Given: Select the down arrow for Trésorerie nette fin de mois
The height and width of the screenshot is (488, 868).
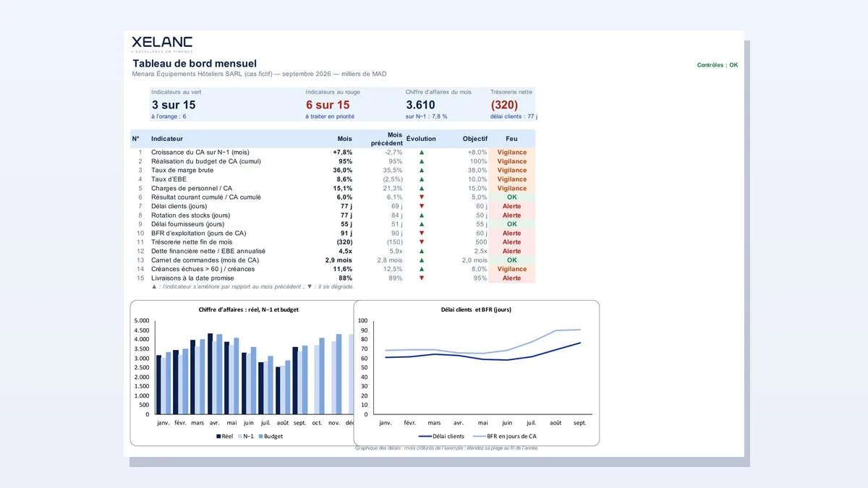Looking at the screenshot, I should 422,242.
